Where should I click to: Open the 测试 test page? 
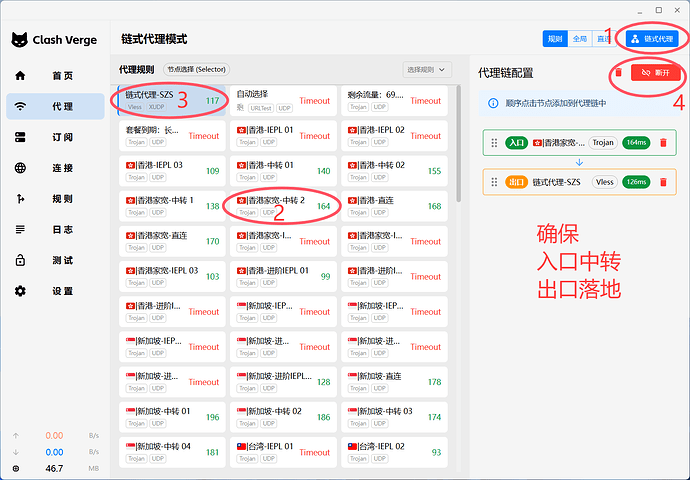coord(55,260)
